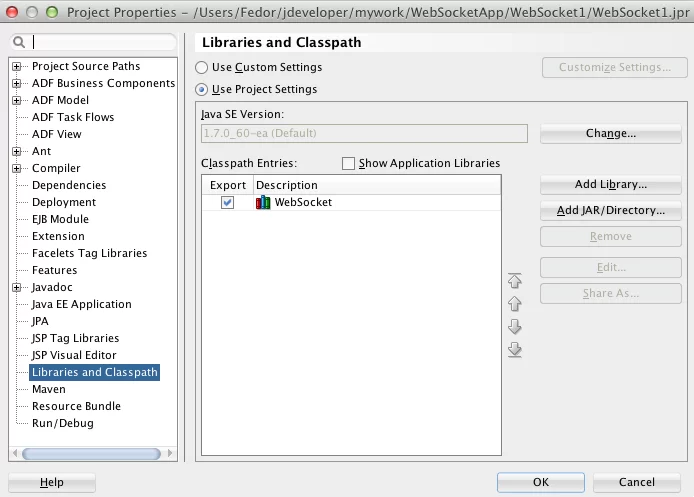Image resolution: width=694 pixels, height=497 pixels.
Task: Open Maven category
Action: pos(49,389)
